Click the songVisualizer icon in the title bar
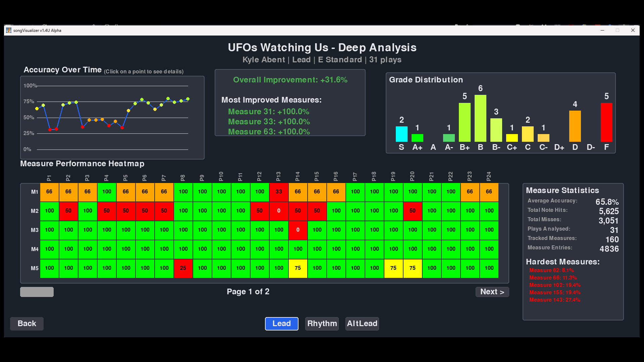The width and height of the screenshot is (644, 362). (8, 30)
